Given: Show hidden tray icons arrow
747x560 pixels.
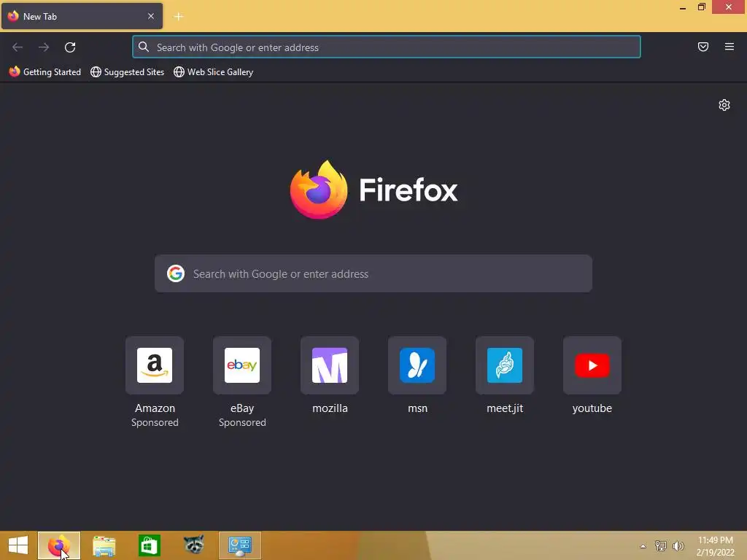Looking at the screenshot, I should click(x=643, y=546).
